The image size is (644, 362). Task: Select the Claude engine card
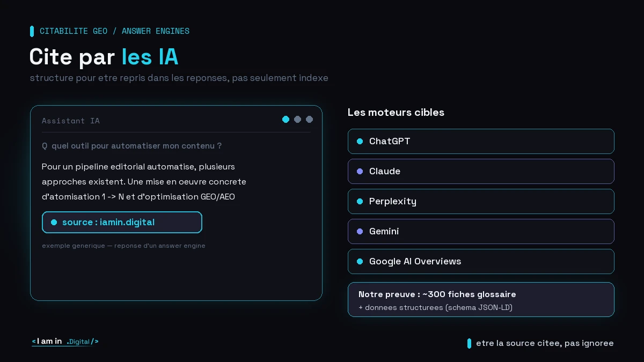pyautogui.click(x=481, y=171)
